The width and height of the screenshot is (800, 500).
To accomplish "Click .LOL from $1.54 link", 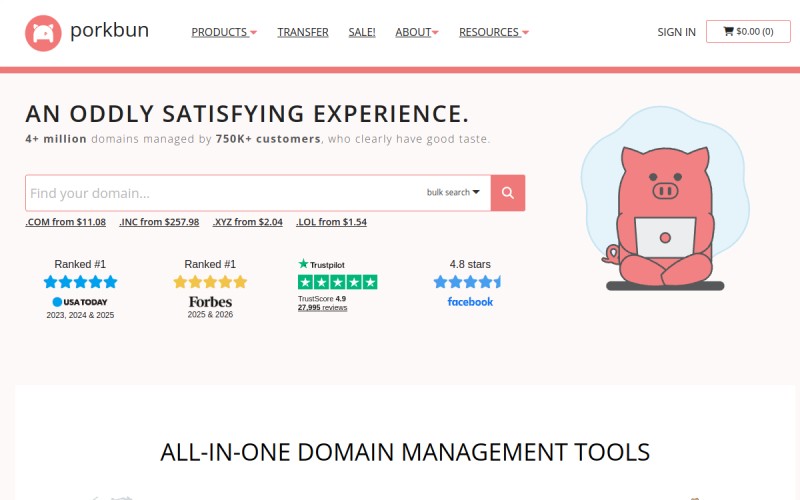I will click(331, 222).
